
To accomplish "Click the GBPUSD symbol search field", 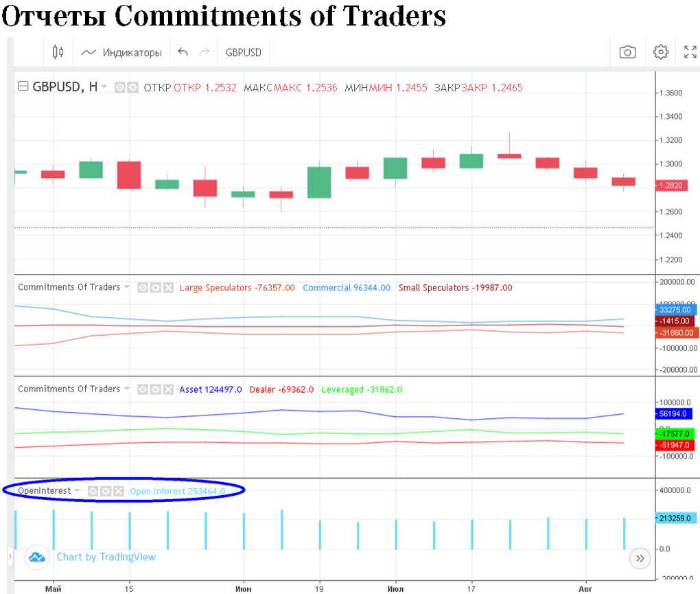I will [x=243, y=52].
